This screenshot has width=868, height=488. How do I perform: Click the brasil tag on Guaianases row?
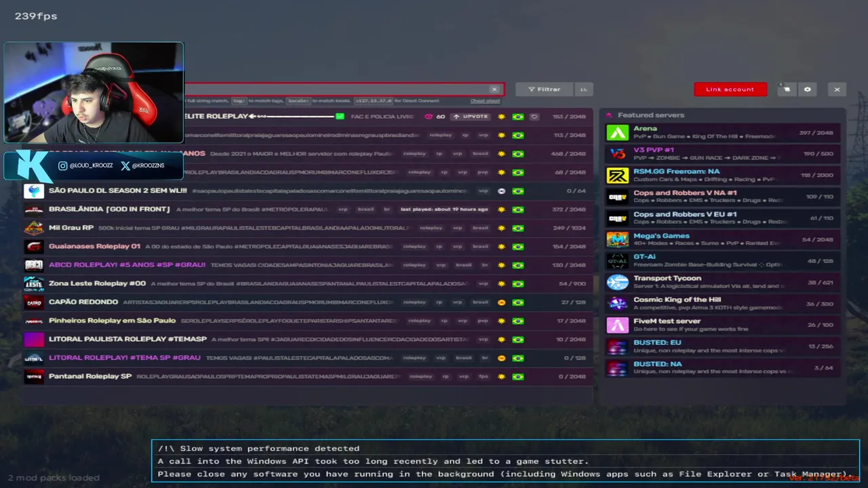coord(480,247)
